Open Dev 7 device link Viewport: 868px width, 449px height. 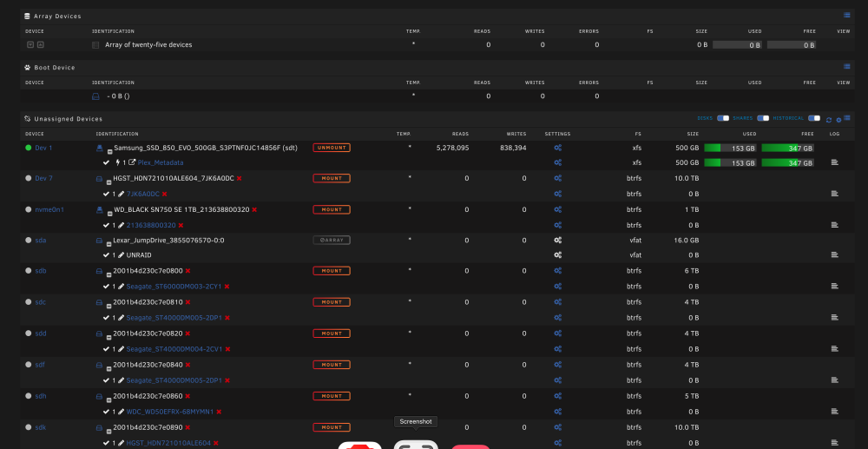click(x=43, y=178)
